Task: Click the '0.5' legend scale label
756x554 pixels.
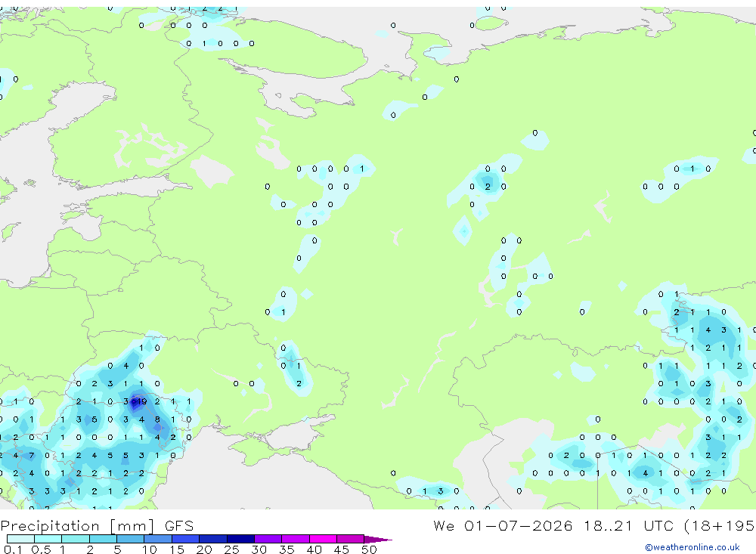Action: 41,549
